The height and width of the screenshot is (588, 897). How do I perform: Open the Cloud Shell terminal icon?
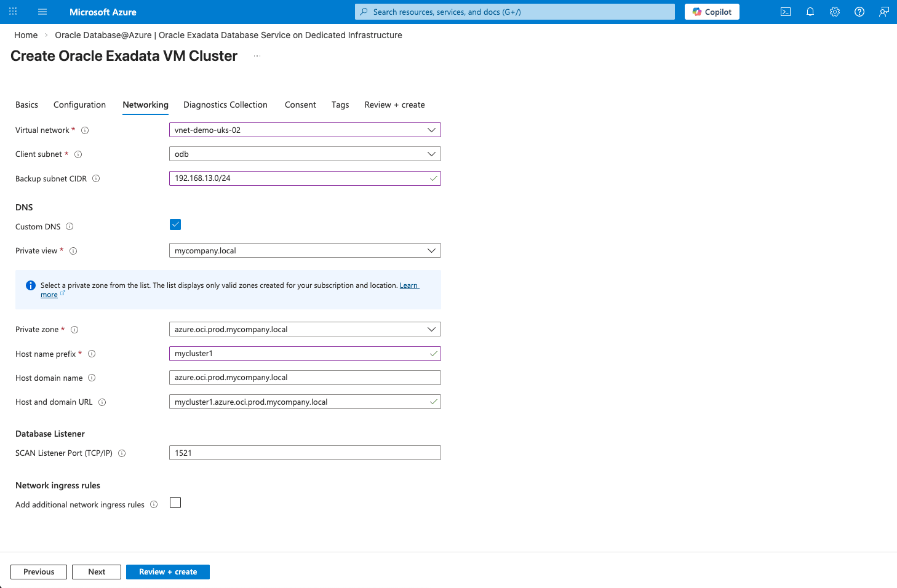785,11
